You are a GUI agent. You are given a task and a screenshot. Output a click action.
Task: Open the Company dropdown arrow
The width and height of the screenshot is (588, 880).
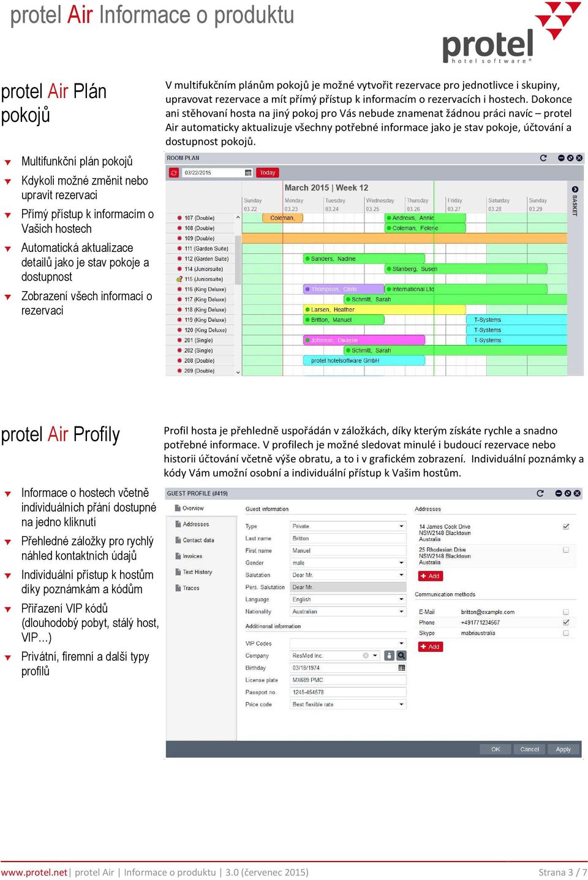coord(375,656)
